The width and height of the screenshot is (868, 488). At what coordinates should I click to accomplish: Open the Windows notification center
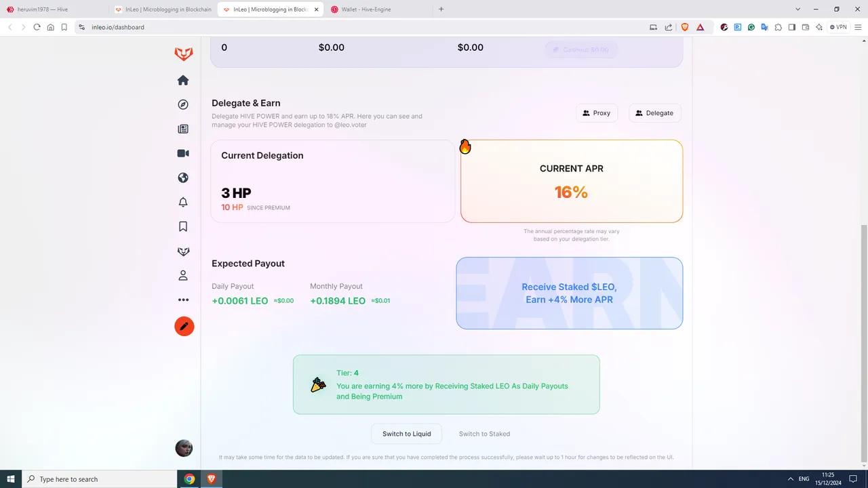click(852, 479)
